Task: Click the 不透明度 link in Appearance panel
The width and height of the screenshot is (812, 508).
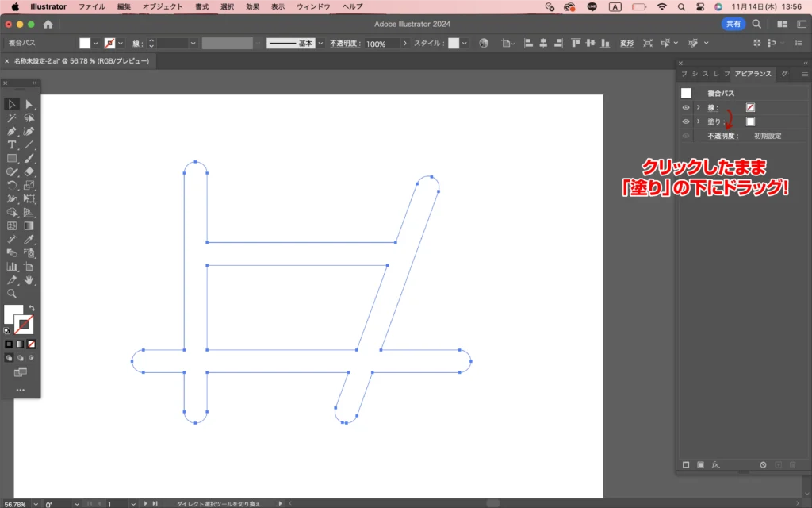Action: (x=722, y=136)
